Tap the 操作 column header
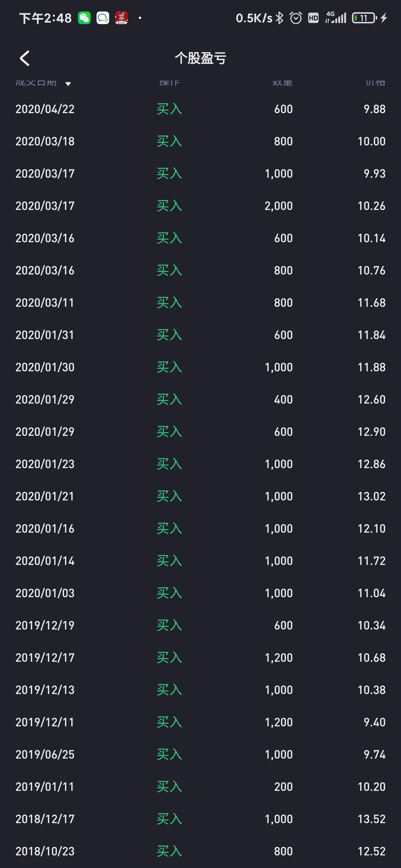401x868 pixels. coord(169,83)
